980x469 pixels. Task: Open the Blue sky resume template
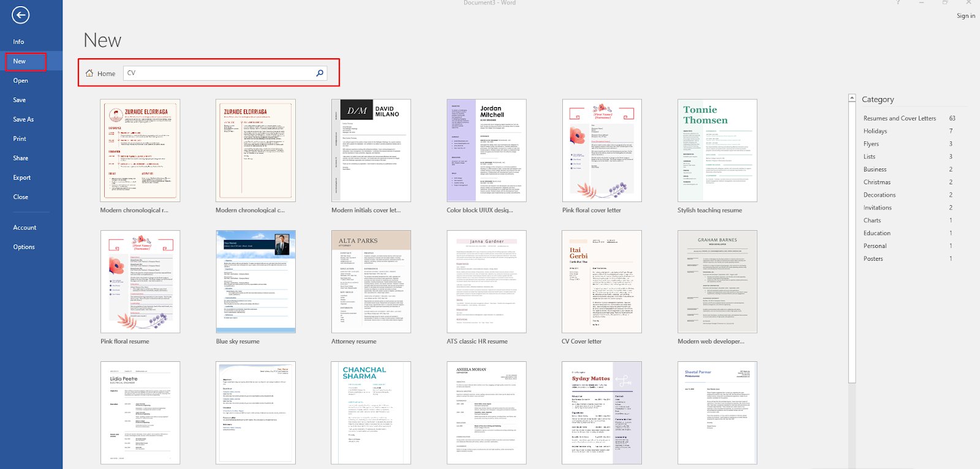(255, 282)
